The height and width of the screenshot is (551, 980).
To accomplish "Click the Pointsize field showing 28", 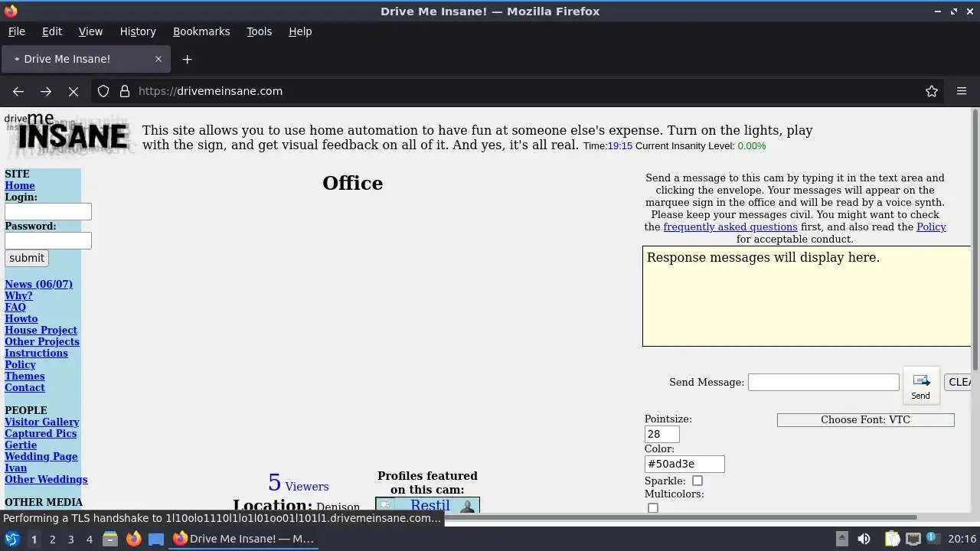I will click(x=662, y=434).
